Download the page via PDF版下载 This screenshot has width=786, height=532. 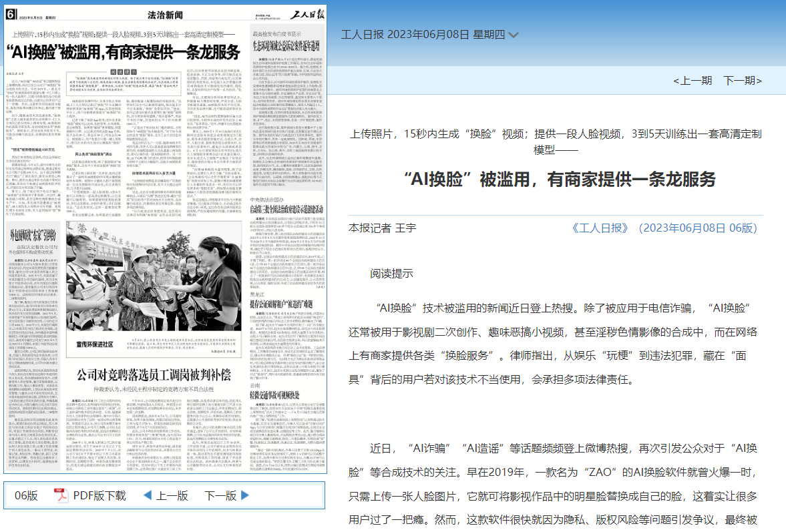[x=99, y=495]
